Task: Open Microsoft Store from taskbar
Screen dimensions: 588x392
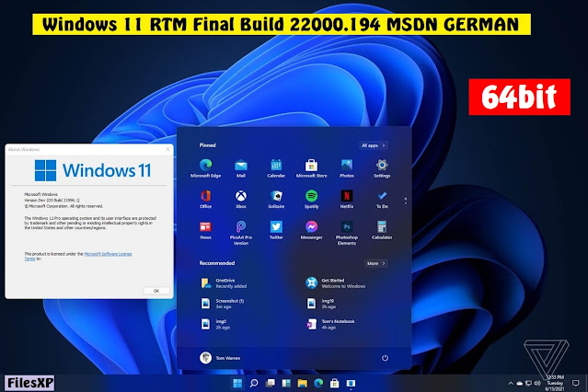Action: [x=335, y=383]
